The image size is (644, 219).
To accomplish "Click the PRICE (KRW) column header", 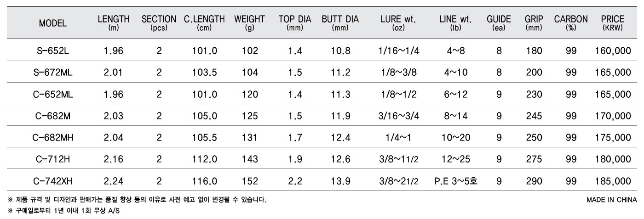I will click(613, 23).
